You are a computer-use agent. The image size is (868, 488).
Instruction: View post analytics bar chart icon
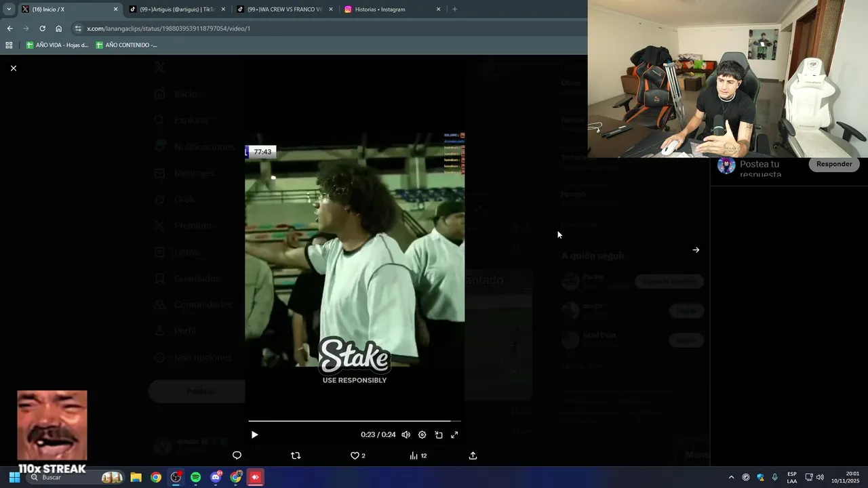pyautogui.click(x=414, y=455)
